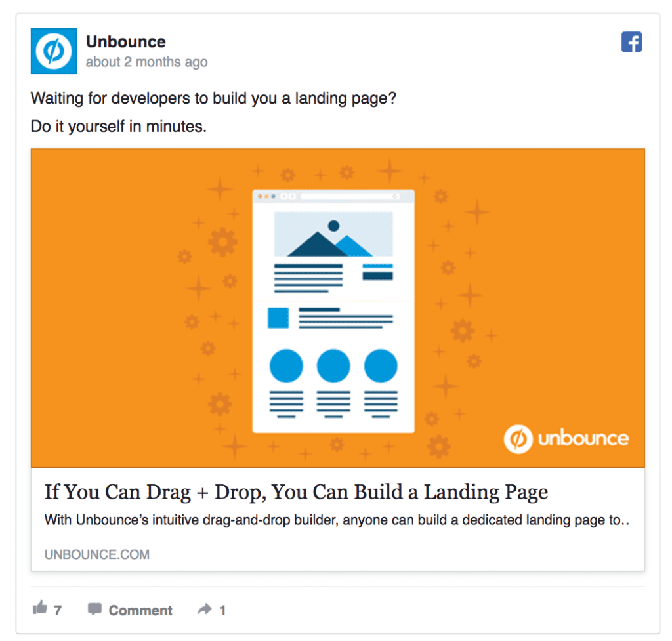Image resolution: width=672 pixels, height=641 pixels.
Task: Open the 'about 2 months ago' timestamp
Action: coord(146,62)
